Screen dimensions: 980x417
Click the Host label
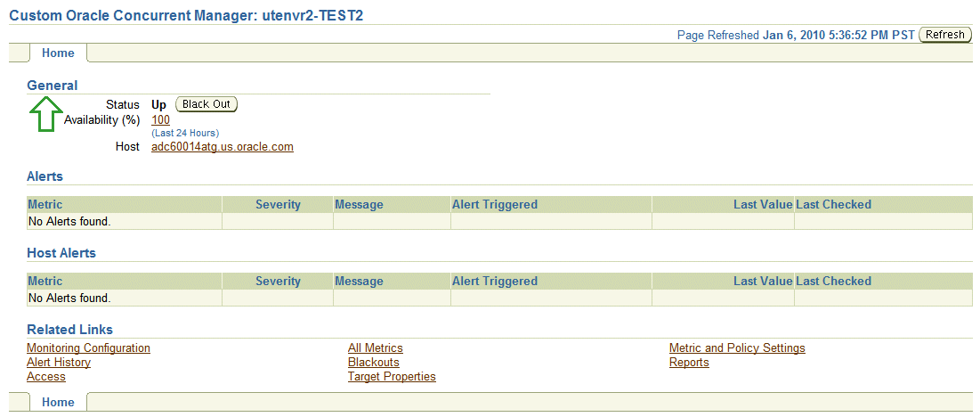click(127, 148)
